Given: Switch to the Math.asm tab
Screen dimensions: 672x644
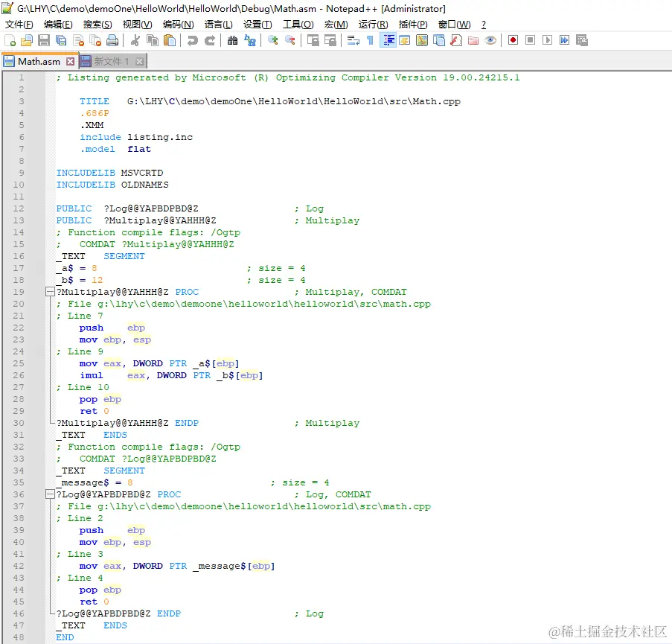Looking at the screenshot, I should click(39, 61).
